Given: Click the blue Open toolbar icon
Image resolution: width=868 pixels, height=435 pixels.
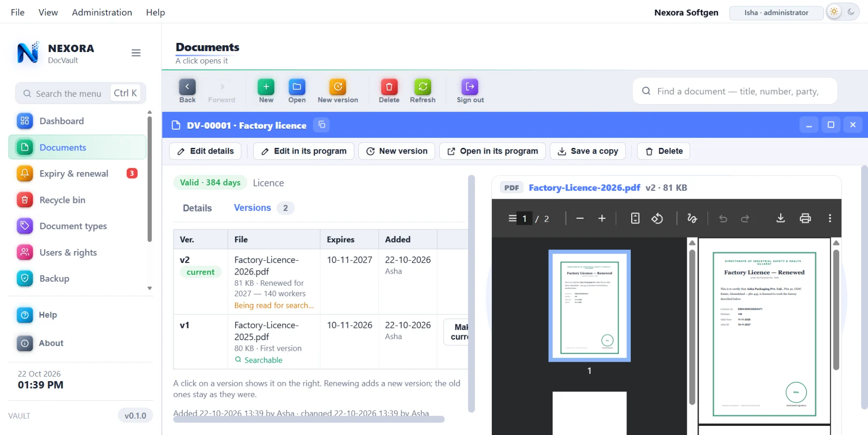Looking at the screenshot, I should (x=297, y=91).
